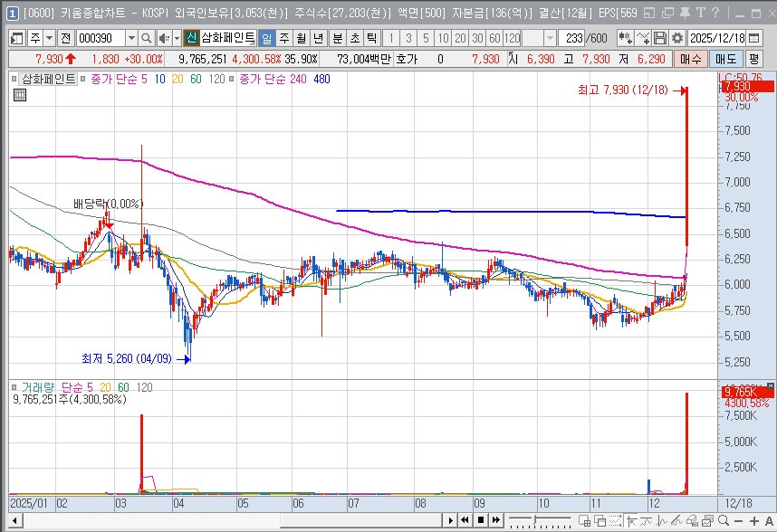Click the scrollbar left arrow
The height and width of the screenshot is (532, 777).
(x=14, y=520)
